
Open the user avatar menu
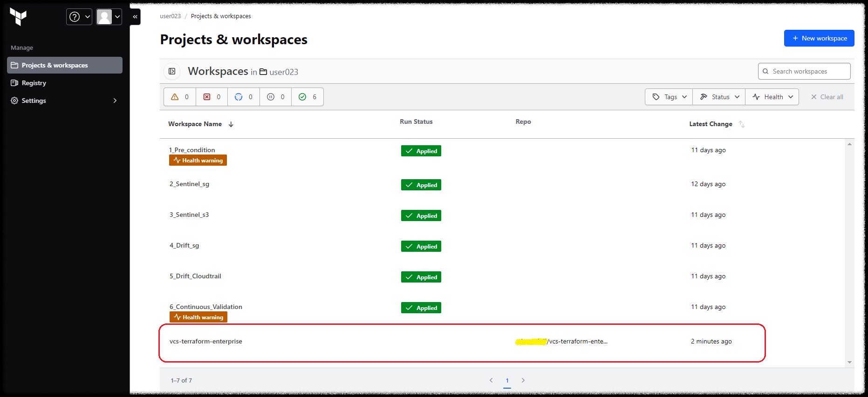[x=109, y=17]
